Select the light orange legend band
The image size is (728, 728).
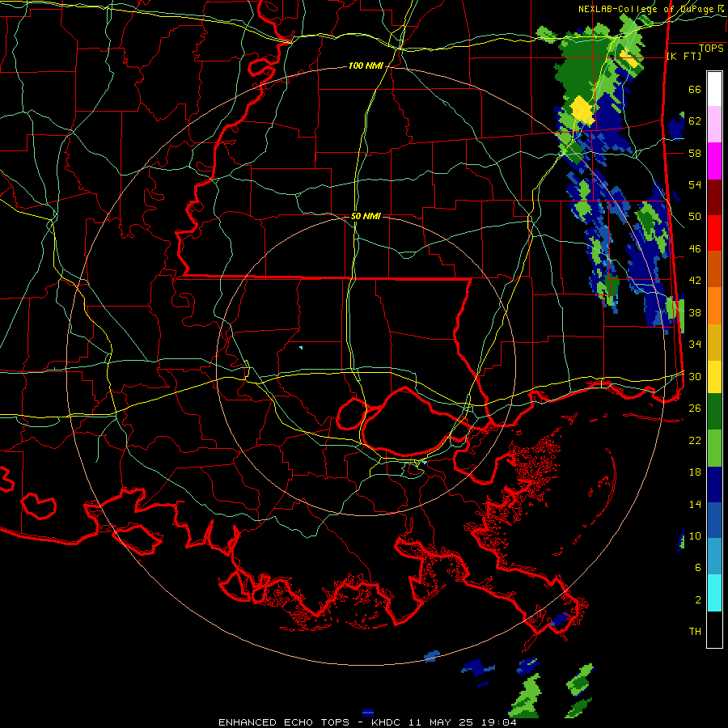click(x=714, y=306)
